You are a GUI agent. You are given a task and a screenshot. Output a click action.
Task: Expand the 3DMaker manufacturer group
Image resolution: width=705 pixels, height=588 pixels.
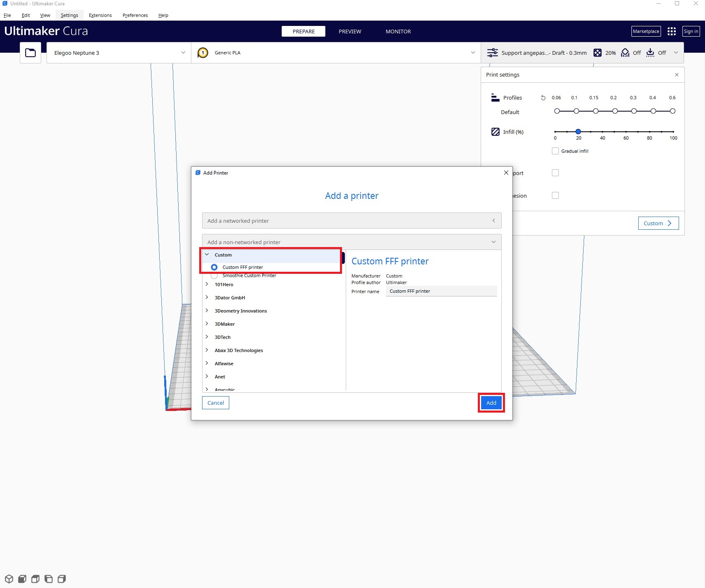tap(207, 324)
